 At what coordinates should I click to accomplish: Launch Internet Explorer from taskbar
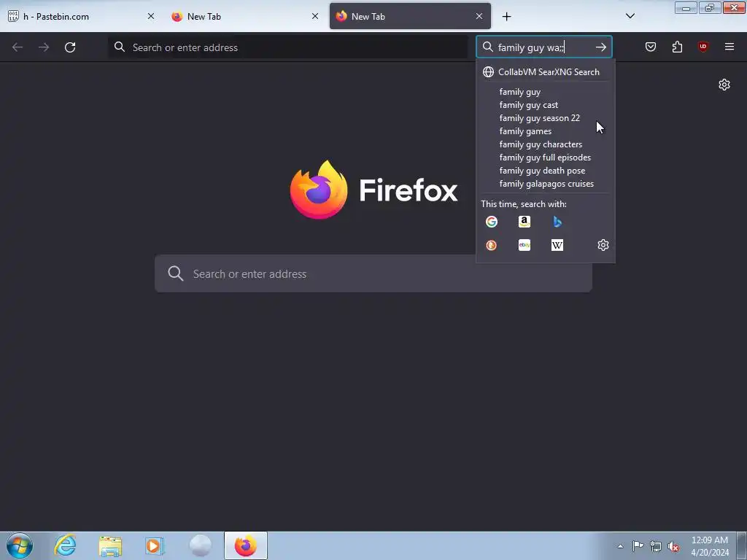65,545
